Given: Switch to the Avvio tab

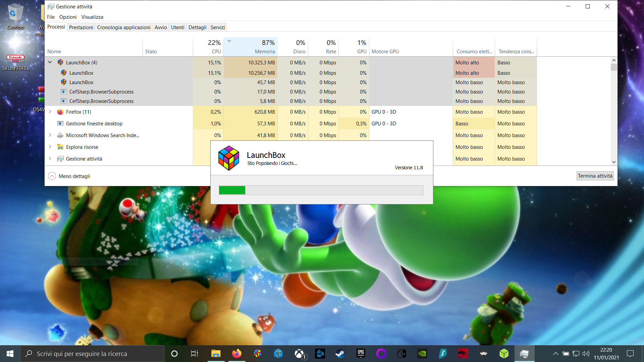Looking at the screenshot, I should [x=161, y=27].
